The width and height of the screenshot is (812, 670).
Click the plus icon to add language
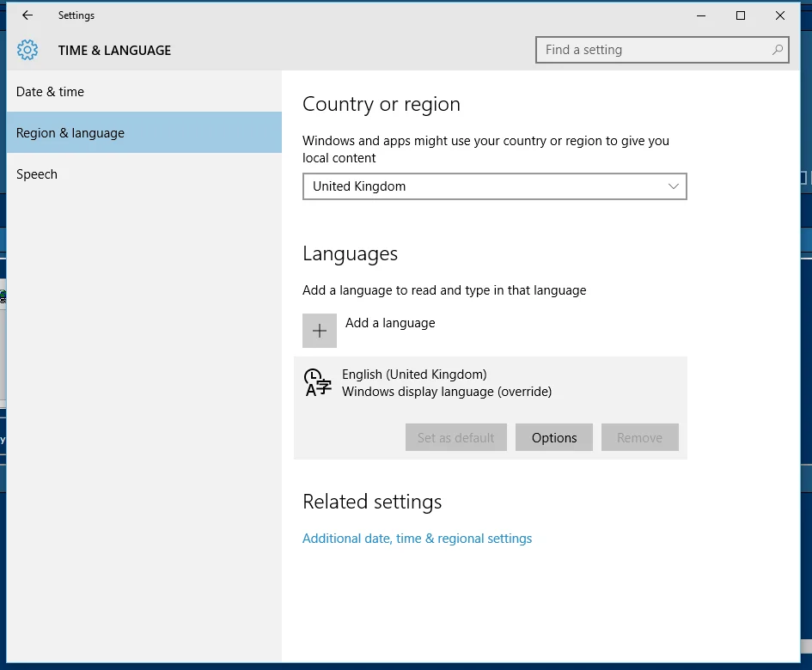click(x=320, y=331)
